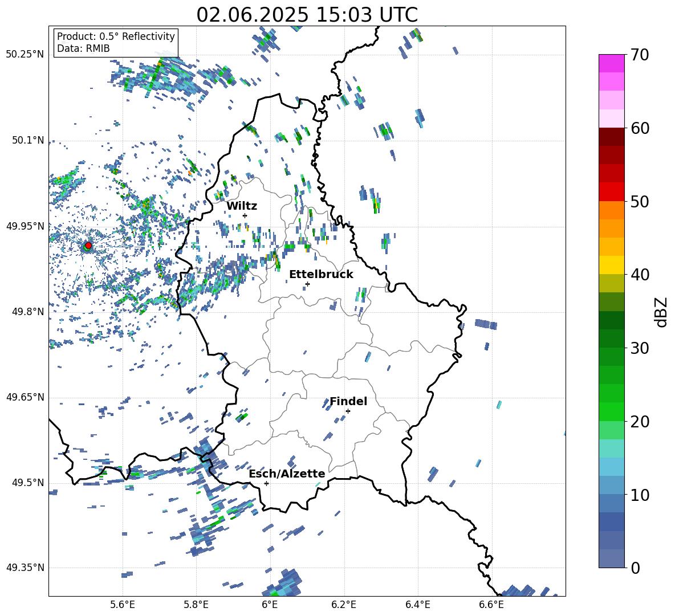Click the 49.65°N latitude label
This screenshot has width=675, height=616.
click(x=25, y=397)
